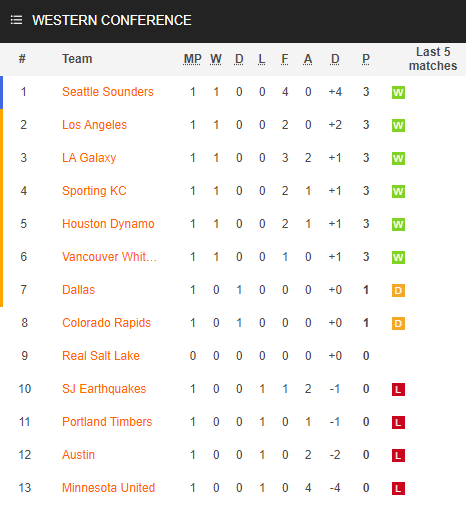Open the Austin team link
The width and height of the screenshot is (466, 505).
click(78, 455)
